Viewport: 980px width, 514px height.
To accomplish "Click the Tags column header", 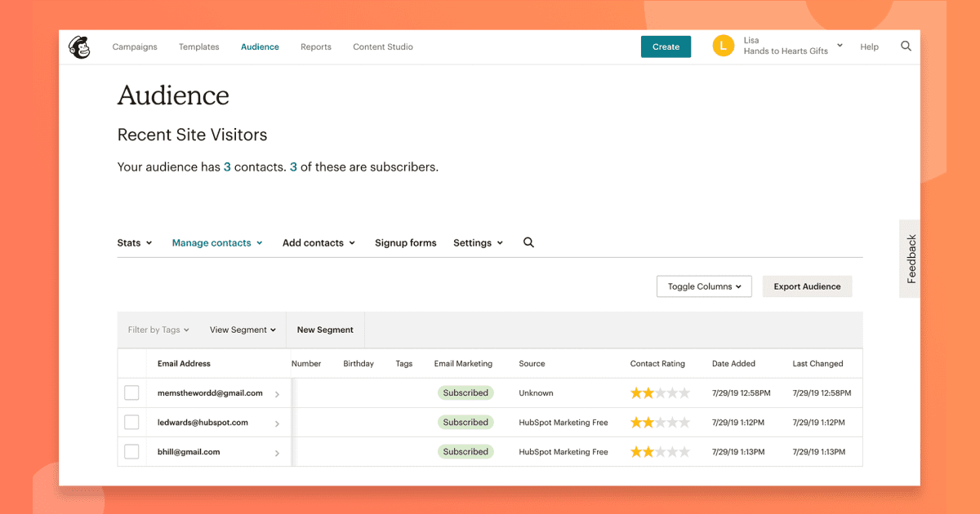I will 404,364.
